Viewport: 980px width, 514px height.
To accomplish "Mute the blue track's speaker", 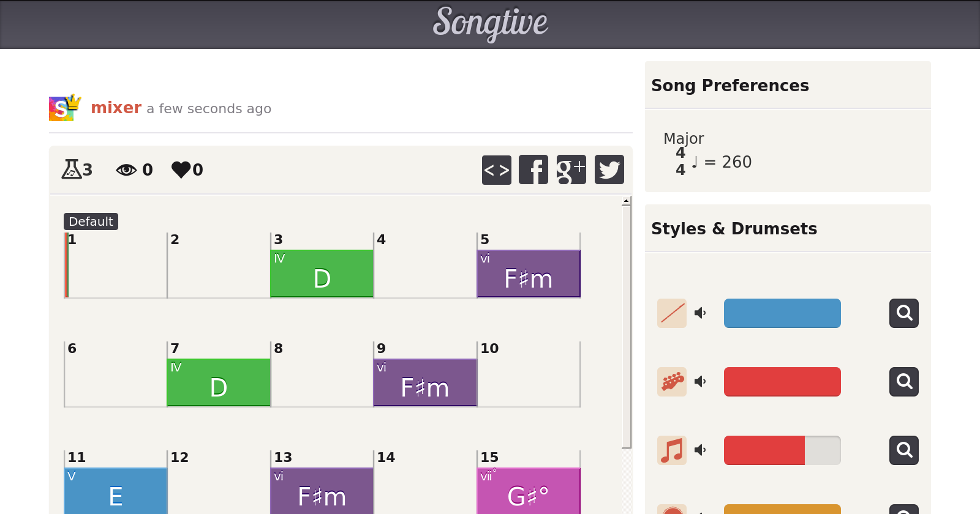I will pyautogui.click(x=700, y=313).
